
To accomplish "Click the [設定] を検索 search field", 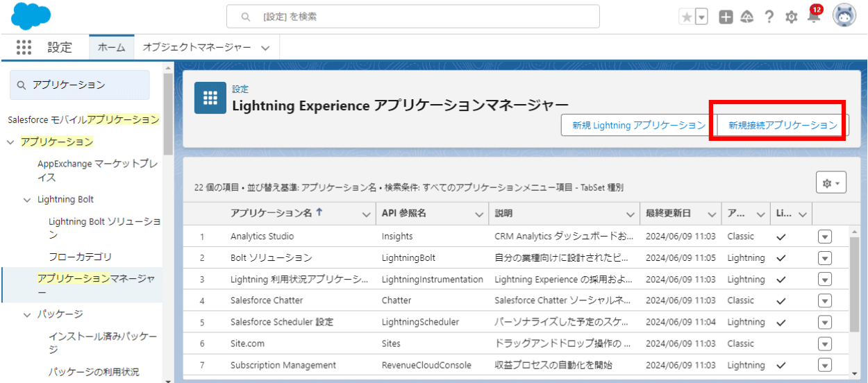I will (x=412, y=16).
